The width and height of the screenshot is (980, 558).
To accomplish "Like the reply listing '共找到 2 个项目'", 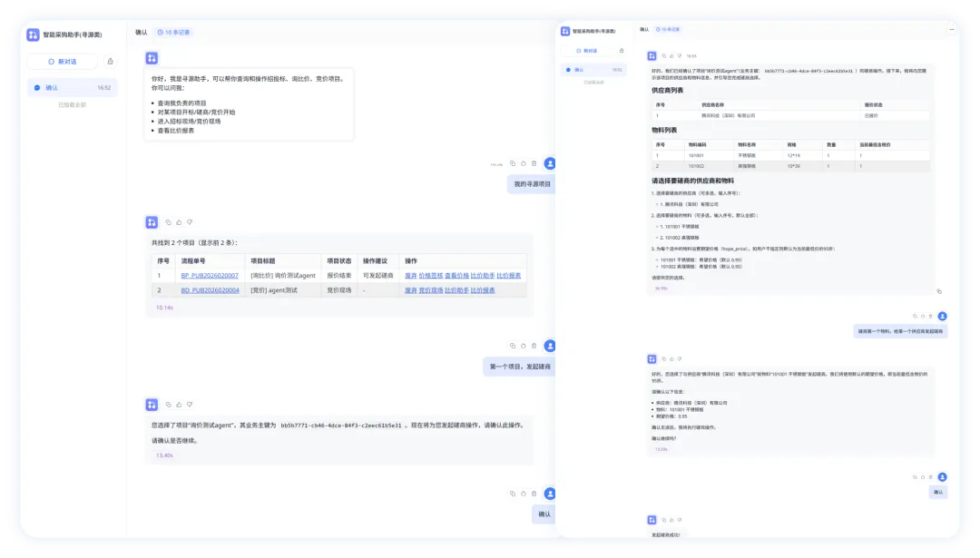I will tap(179, 222).
